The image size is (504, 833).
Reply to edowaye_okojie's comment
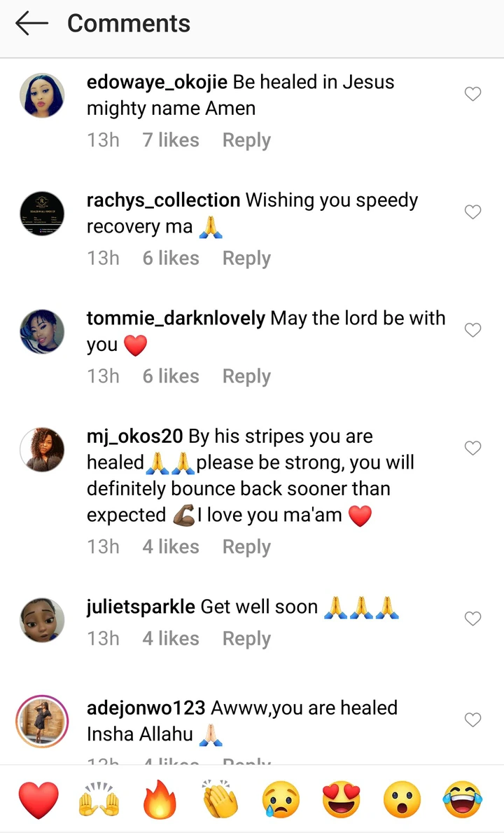tap(246, 141)
